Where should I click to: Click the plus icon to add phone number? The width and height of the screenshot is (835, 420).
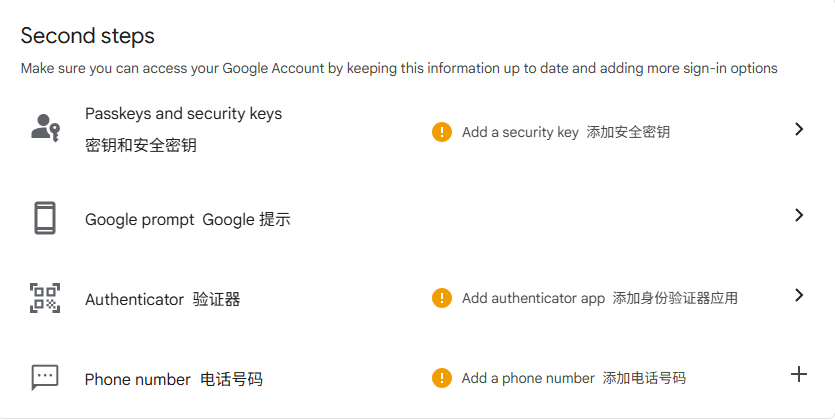[x=798, y=374]
